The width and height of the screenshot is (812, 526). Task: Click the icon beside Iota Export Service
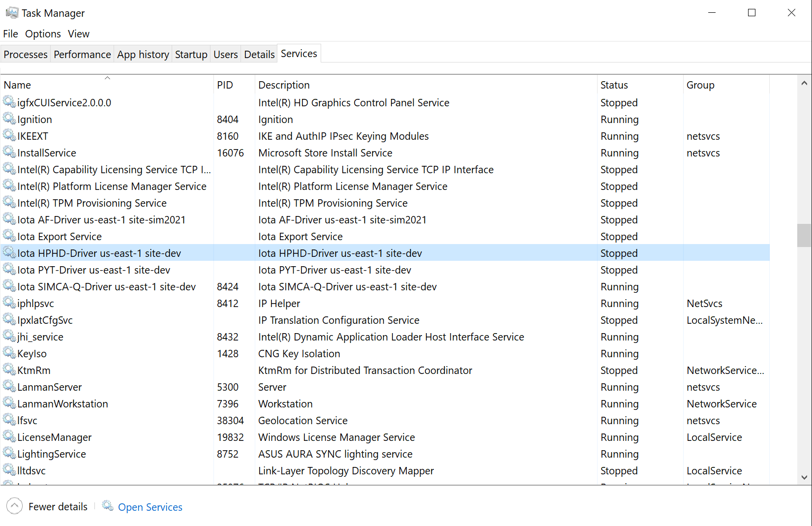click(x=9, y=236)
